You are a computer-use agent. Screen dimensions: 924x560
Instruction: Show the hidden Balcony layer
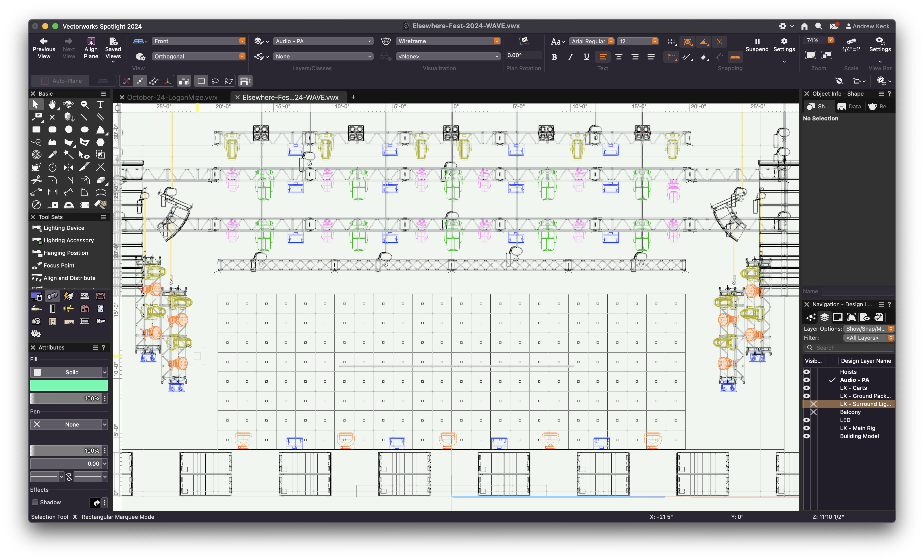pos(814,412)
